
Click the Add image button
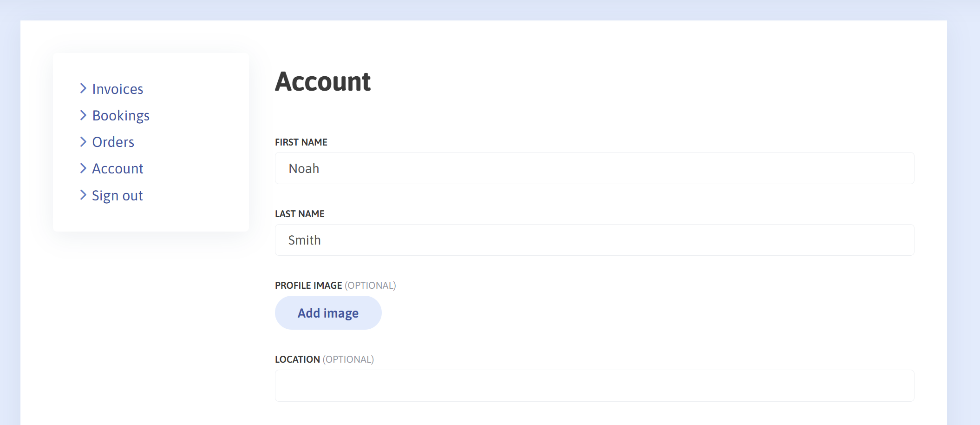click(328, 313)
